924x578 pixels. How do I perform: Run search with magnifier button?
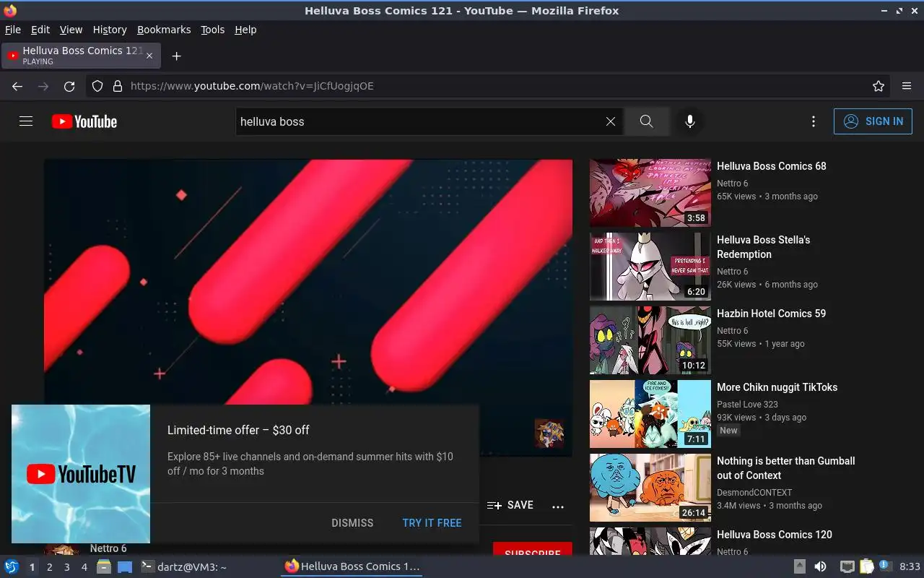tap(646, 121)
